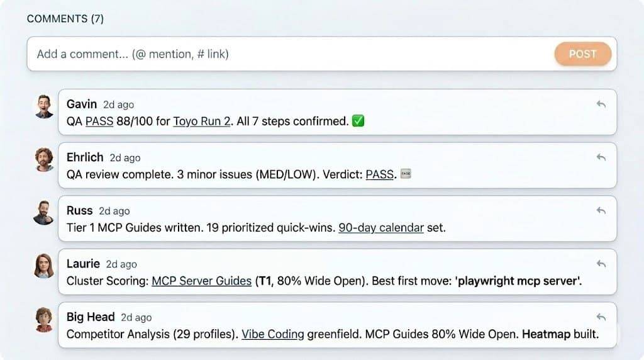Follow the MCP Server Guides link

tap(202, 281)
